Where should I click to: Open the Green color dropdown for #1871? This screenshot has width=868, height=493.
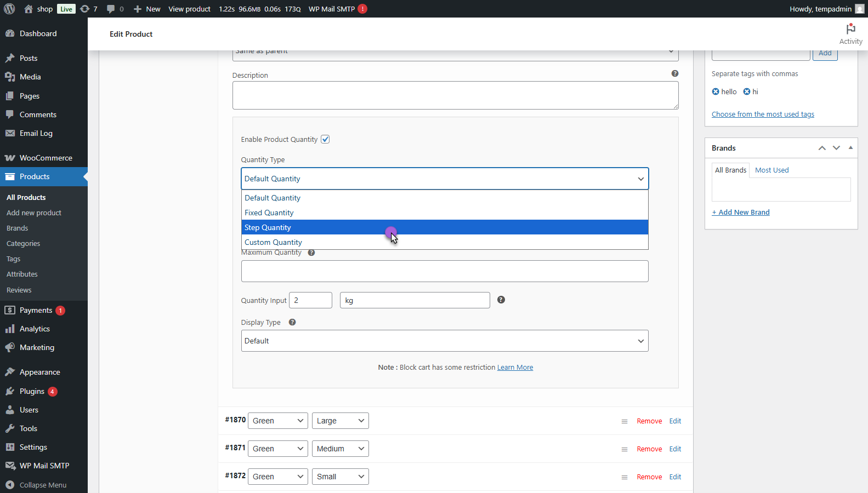[278, 449]
